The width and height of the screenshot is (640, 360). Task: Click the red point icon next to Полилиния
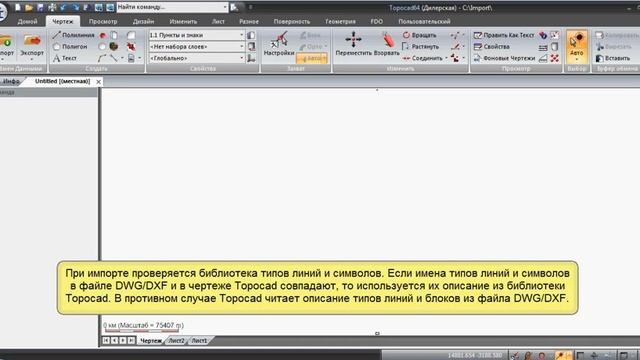point(102,36)
